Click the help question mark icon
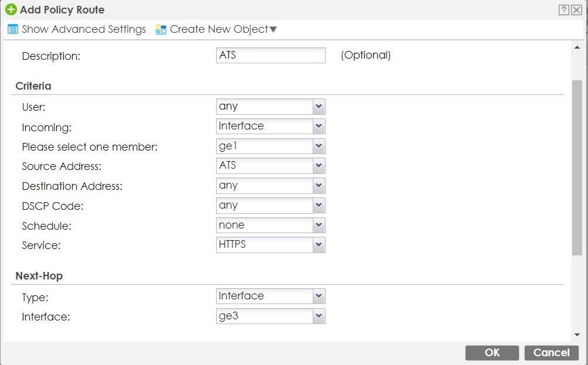This screenshot has width=588, height=365. click(565, 10)
